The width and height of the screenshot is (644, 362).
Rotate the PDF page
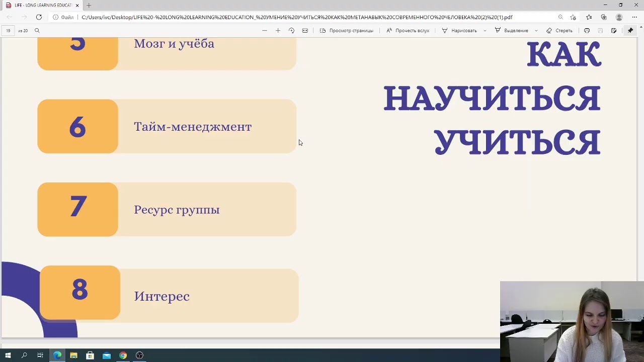pyautogui.click(x=291, y=31)
